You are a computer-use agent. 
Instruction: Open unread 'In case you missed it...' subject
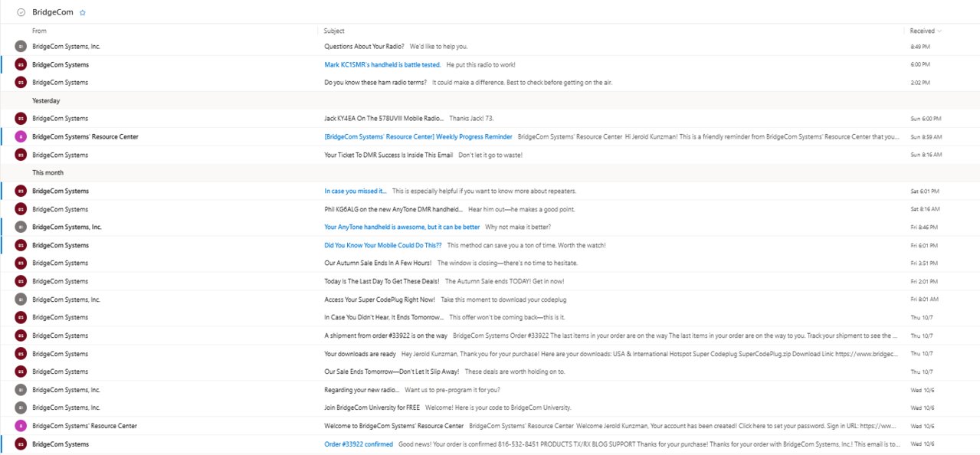coord(356,191)
